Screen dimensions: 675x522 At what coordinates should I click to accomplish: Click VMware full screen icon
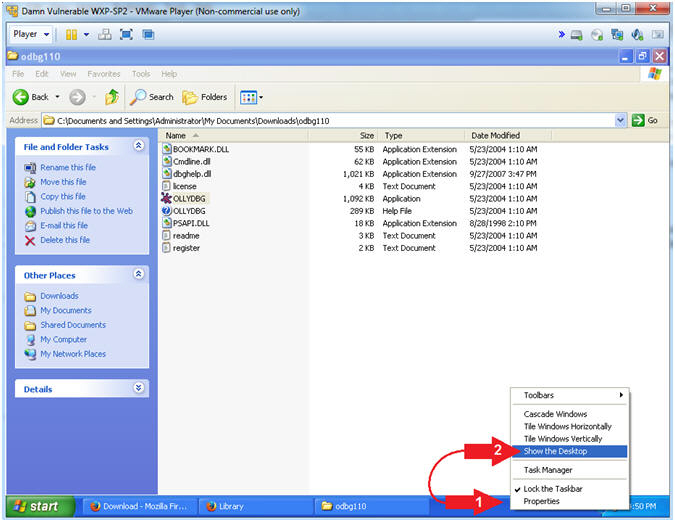[126, 34]
